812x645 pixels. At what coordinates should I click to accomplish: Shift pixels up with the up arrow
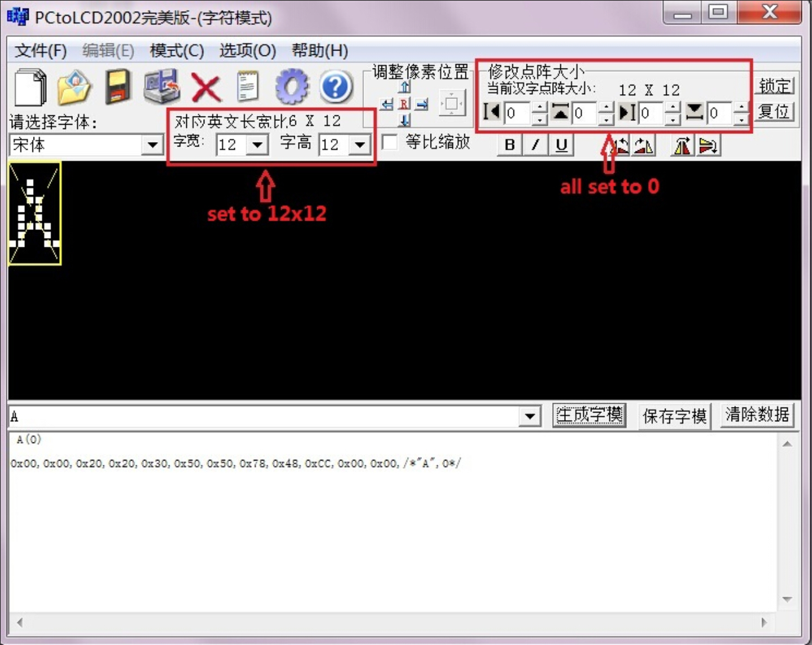pos(404,87)
